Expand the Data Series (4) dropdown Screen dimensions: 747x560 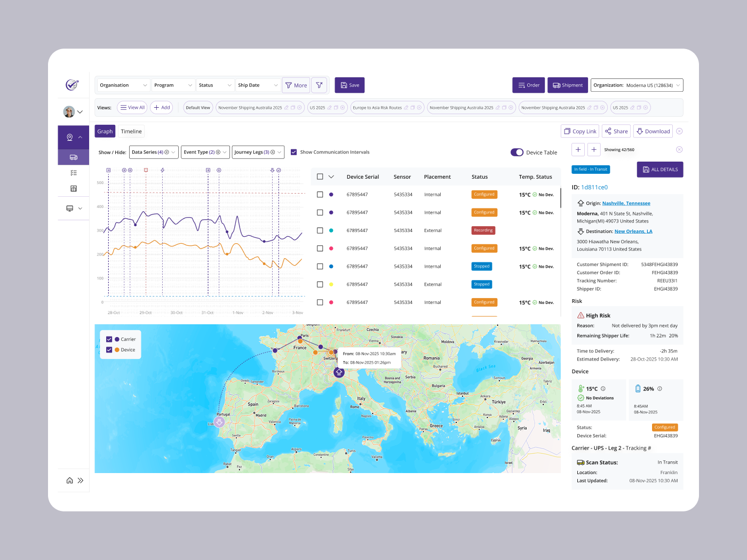tap(154, 153)
